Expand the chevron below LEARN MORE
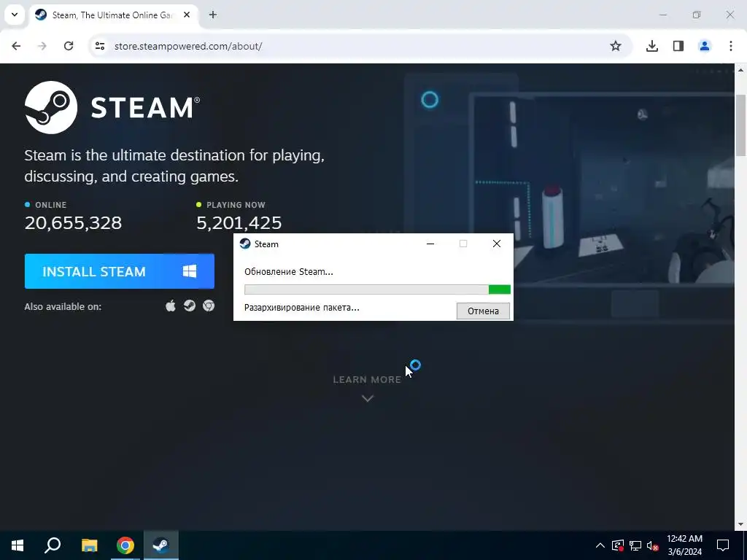Screen dimensions: 747x560 (x=368, y=398)
